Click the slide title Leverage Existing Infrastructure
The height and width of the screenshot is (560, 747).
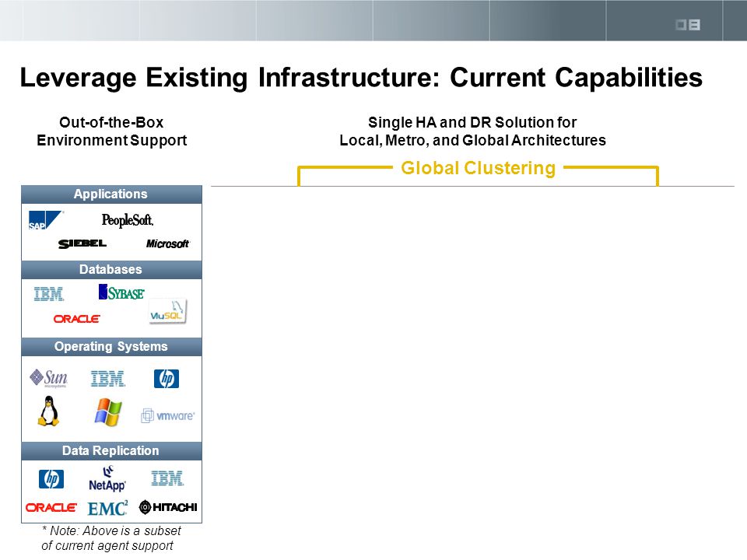click(361, 78)
